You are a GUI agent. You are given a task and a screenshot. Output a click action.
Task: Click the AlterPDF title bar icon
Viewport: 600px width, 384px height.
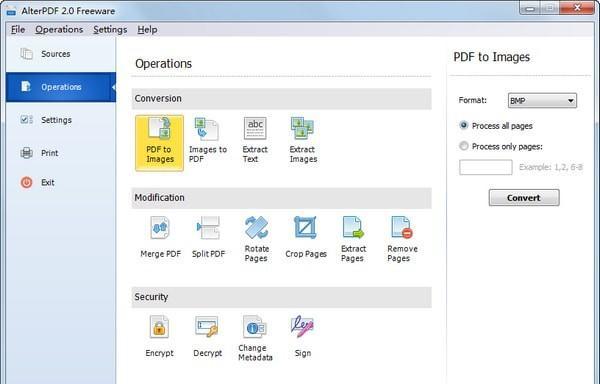(x=11, y=11)
